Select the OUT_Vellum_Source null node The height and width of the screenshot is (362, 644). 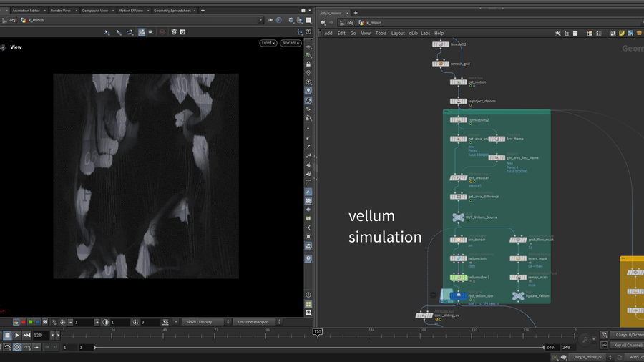click(x=459, y=217)
